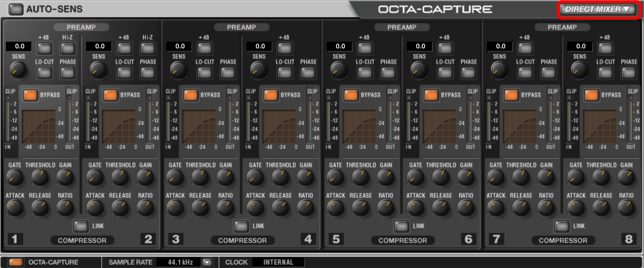644x268 pixels.
Task: Click the sensitivity value field on channel 4
Action: [259, 46]
